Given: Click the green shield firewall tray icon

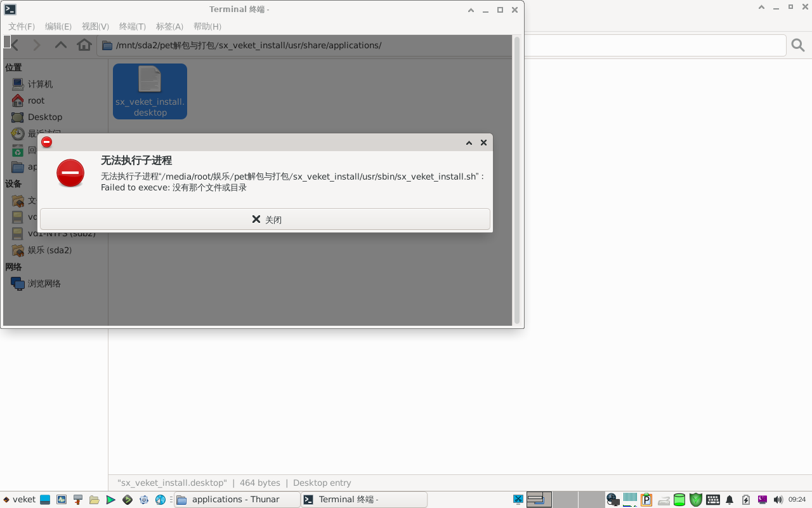Looking at the screenshot, I should [696, 500].
